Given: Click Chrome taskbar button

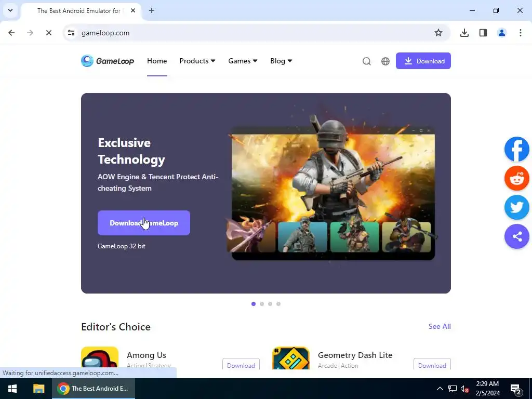Looking at the screenshot, I should (94, 389).
